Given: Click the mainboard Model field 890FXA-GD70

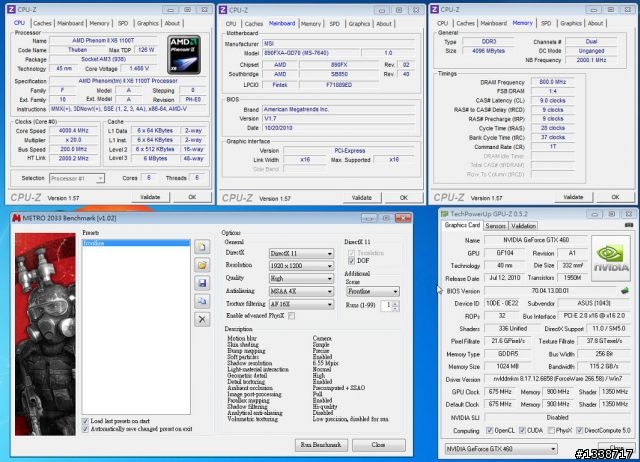Looking at the screenshot, I should (x=312, y=53).
